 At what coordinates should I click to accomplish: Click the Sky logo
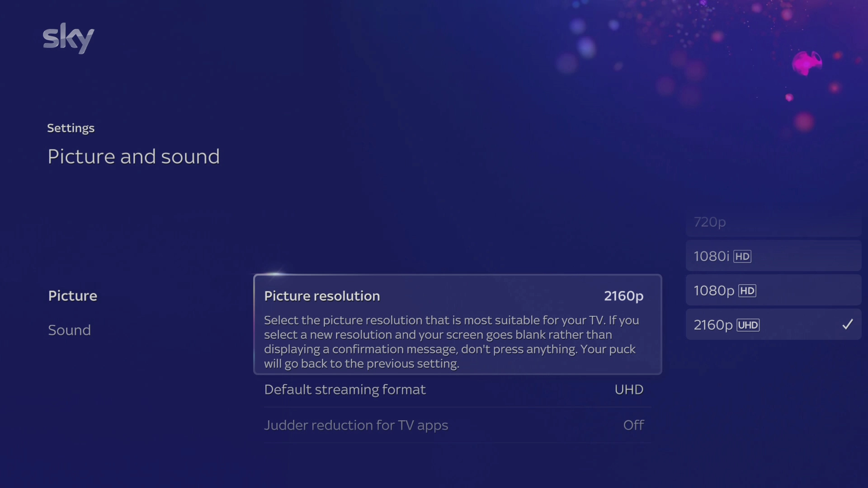pos(68,39)
